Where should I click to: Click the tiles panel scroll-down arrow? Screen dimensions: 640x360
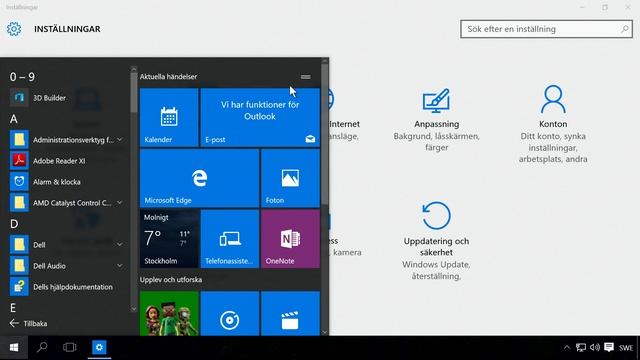(x=325, y=332)
